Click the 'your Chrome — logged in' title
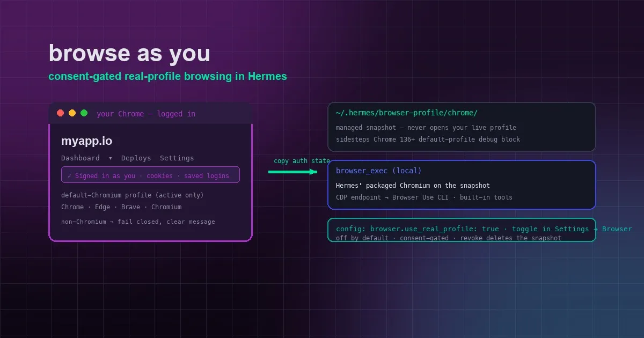This screenshot has width=644, height=338. [146, 114]
